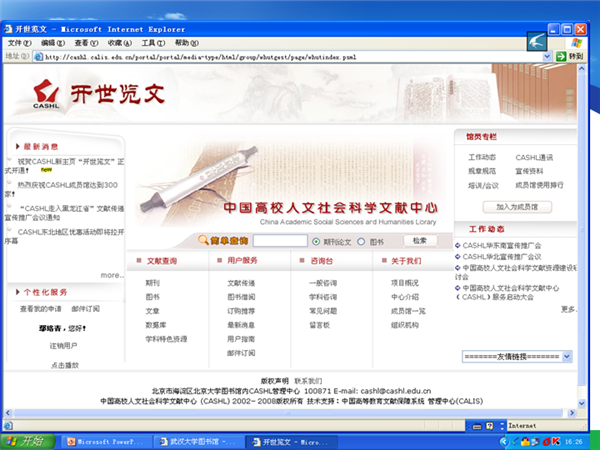This screenshot has width=600, height=450.
Task: Click the bird icon at the toolbar's right
Action: tap(536, 41)
